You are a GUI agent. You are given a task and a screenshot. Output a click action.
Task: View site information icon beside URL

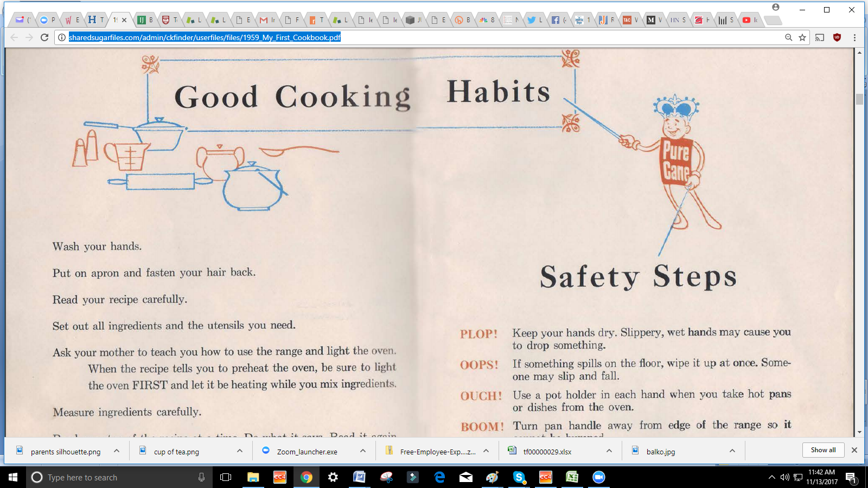pos(62,37)
